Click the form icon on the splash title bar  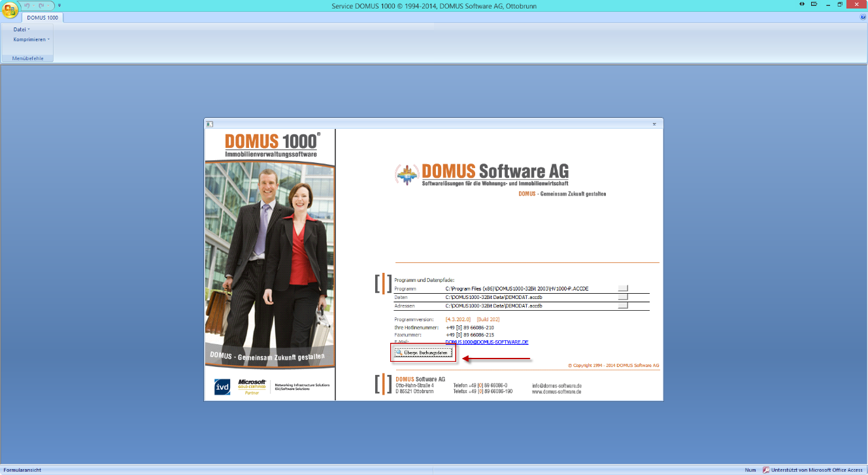pyautogui.click(x=209, y=123)
